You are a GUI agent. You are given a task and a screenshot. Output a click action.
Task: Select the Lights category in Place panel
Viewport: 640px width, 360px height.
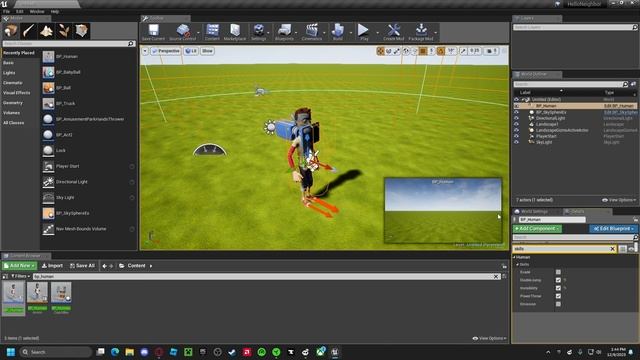9,73
